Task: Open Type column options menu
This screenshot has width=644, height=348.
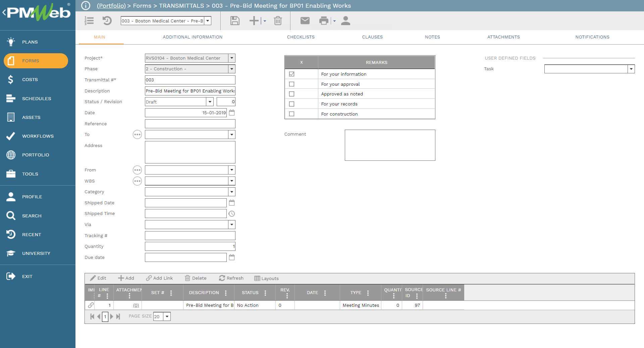Action: click(368, 293)
